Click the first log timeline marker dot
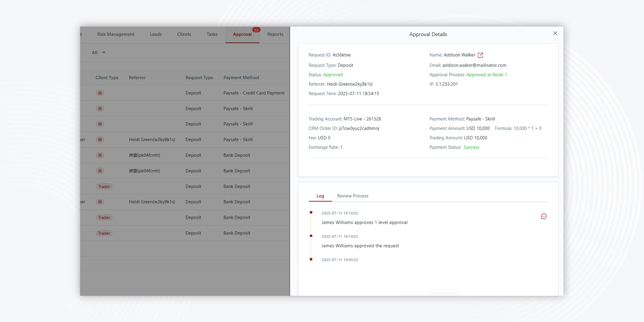The width and height of the screenshot is (644, 322). click(311, 213)
